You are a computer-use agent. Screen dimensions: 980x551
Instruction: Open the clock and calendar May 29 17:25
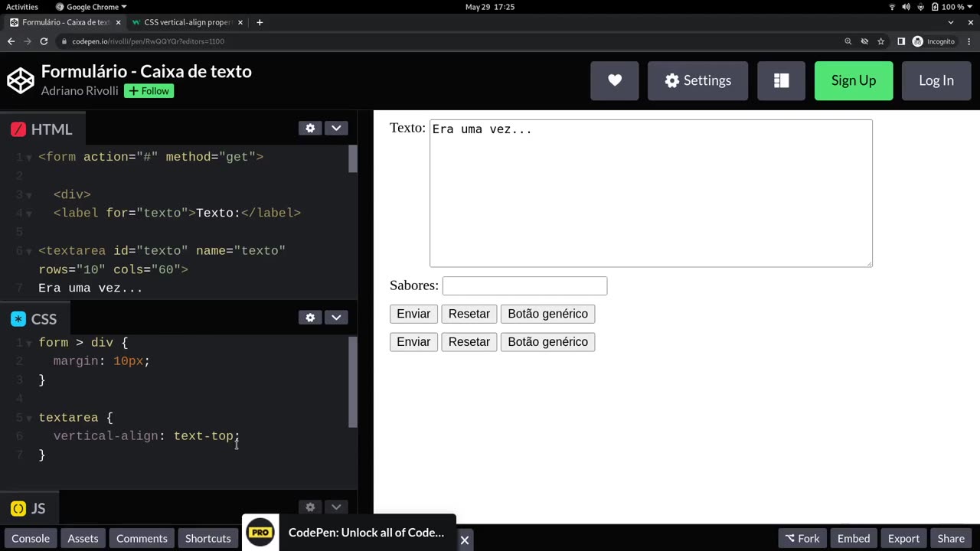[x=490, y=7]
